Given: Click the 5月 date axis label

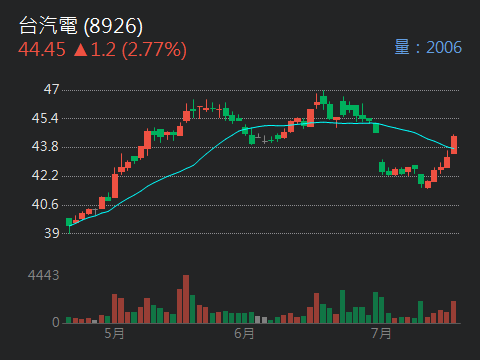Looking at the screenshot, I should pyautogui.click(x=114, y=333).
